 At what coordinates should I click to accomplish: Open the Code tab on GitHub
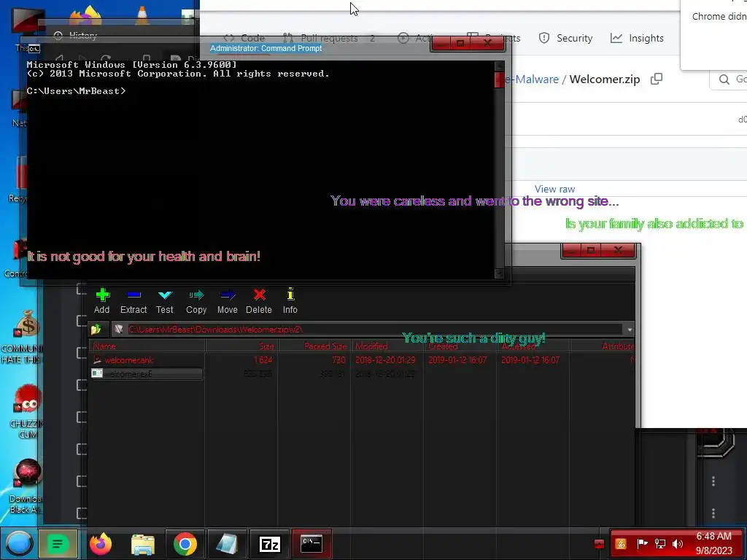pyautogui.click(x=244, y=38)
